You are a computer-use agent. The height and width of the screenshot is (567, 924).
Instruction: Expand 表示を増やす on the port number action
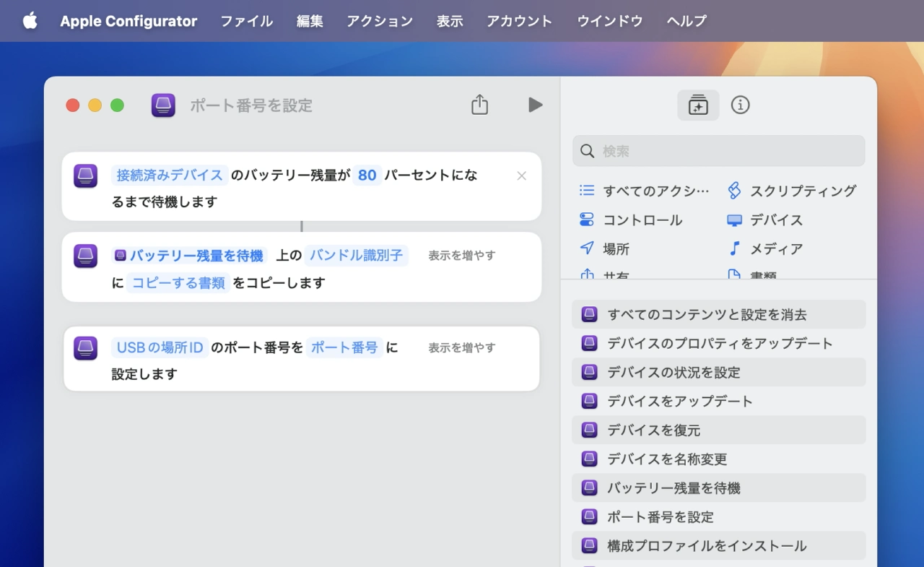tap(461, 347)
